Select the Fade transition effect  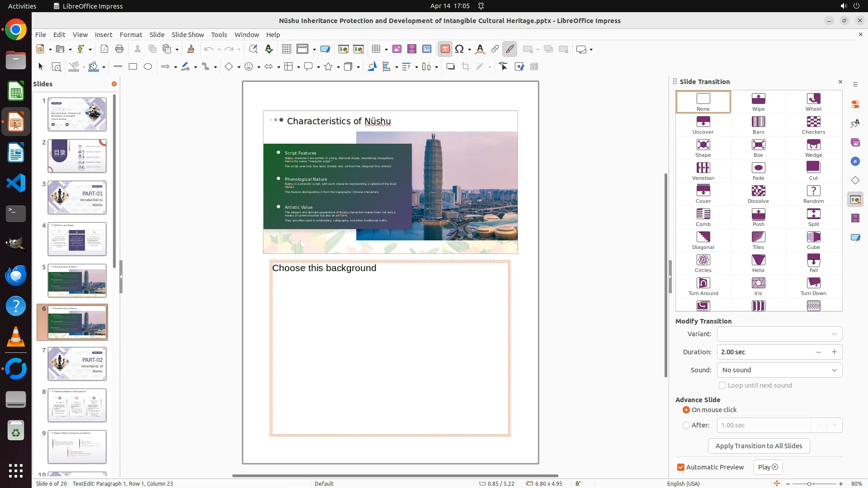pyautogui.click(x=758, y=168)
